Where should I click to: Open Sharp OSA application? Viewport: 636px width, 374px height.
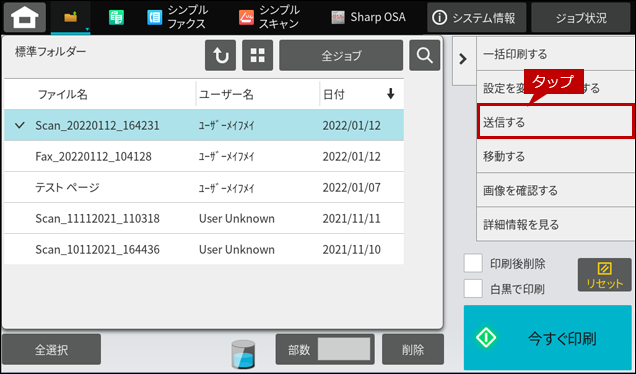pyautogui.click(x=368, y=17)
